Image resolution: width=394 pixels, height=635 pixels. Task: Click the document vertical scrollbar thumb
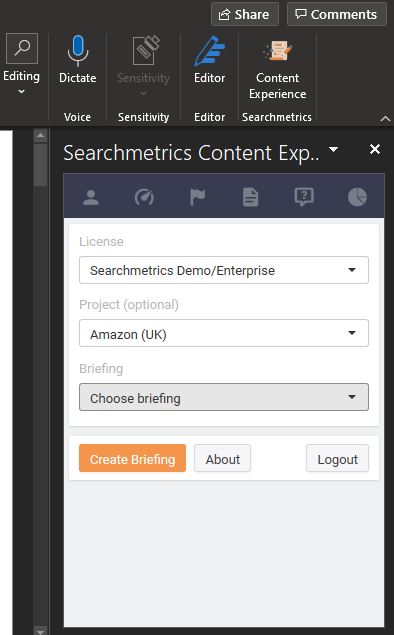(x=40, y=165)
